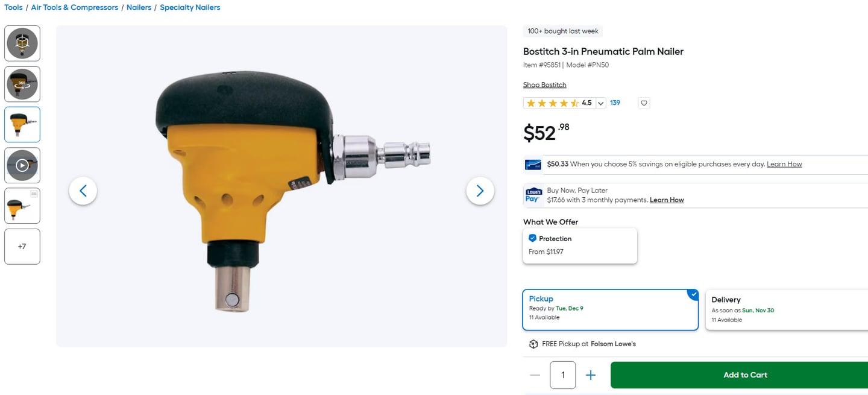Show the previous product image
Viewport: 868px width, 395px height.
point(83,191)
